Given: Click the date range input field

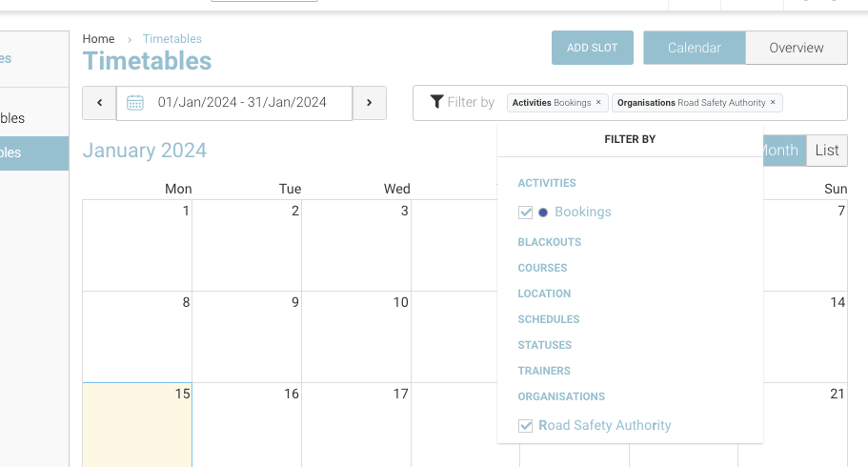Looking at the screenshot, I should click(242, 103).
